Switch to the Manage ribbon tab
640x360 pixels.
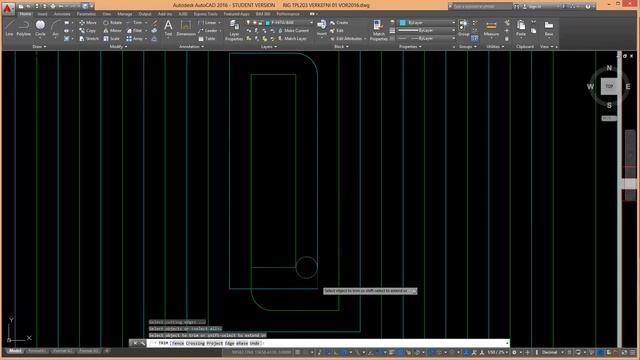[x=124, y=14]
